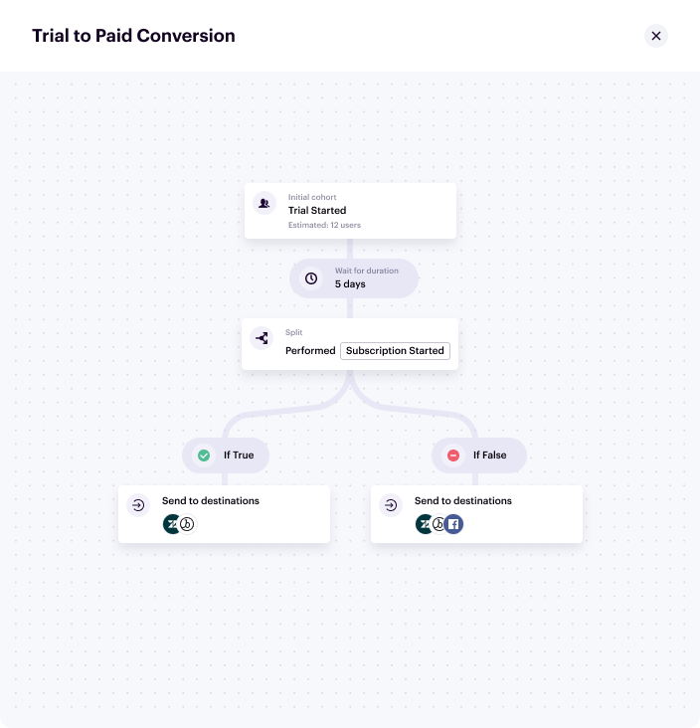This screenshot has height=728, width=700.
Task: Click Zendesk icon in If True destinations
Action: (x=171, y=524)
